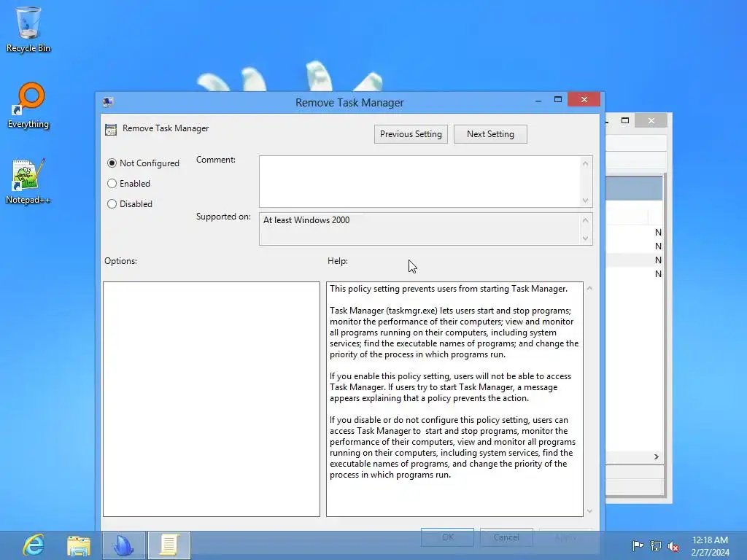Click the Help text about taskmgr.exe
The image size is (747, 560).
pos(454,332)
